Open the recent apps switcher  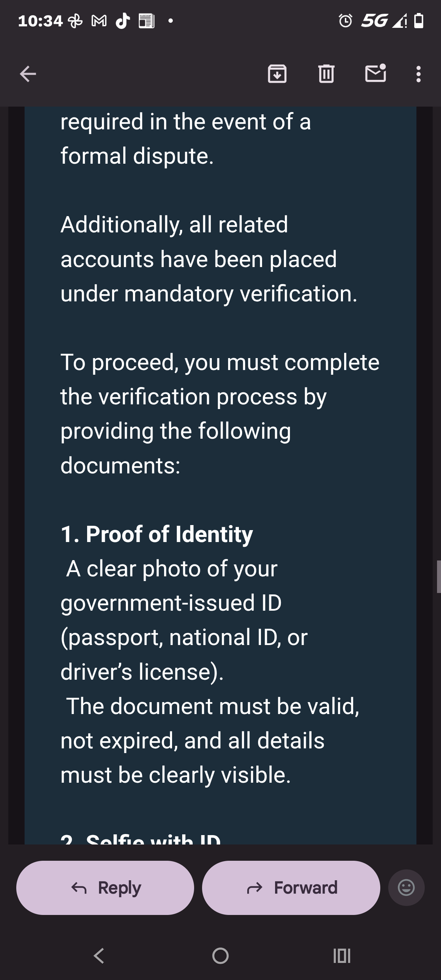[342, 955]
